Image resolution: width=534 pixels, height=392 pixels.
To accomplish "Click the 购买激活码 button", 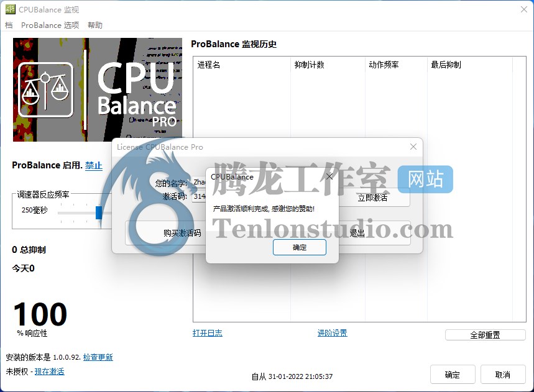I will click(165, 233).
